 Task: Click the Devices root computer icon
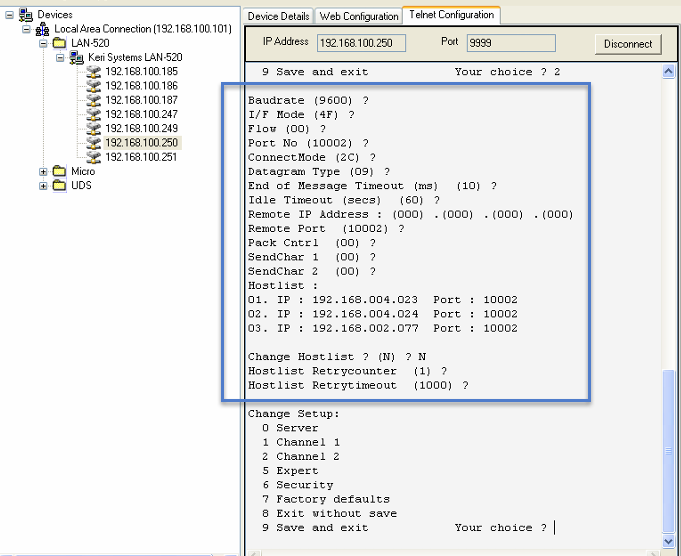[x=26, y=15]
